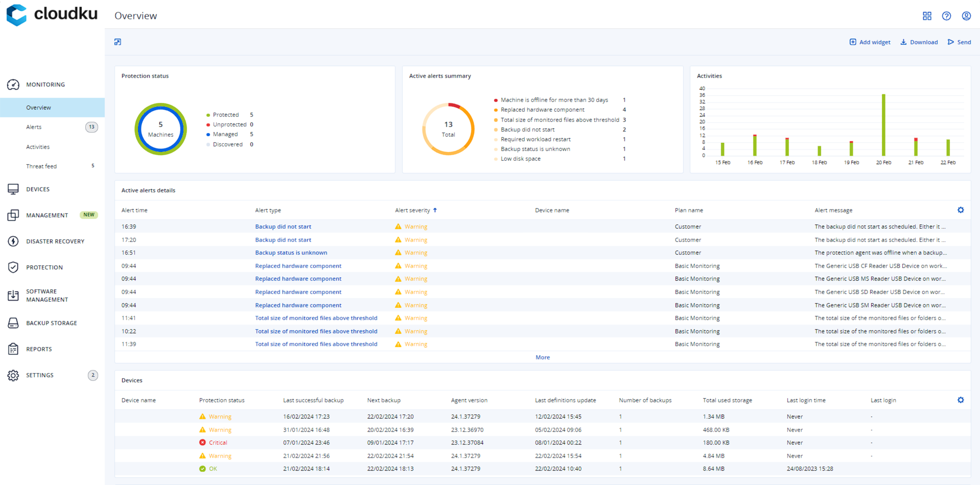This screenshot has height=485, width=980.
Task: Expand the PROTECTION section
Action: (44, 267)
